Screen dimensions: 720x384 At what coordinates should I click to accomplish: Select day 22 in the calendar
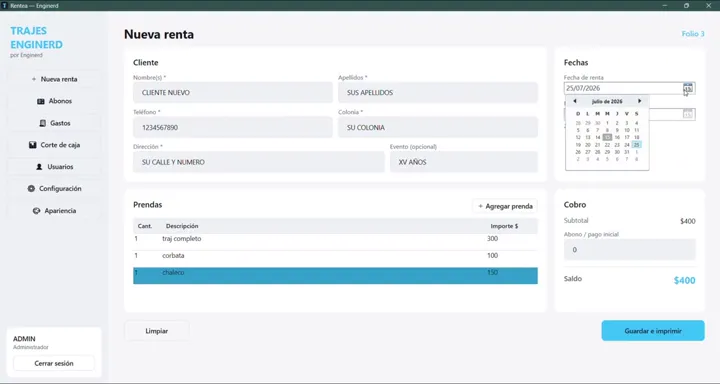click(x=607, y=145)
